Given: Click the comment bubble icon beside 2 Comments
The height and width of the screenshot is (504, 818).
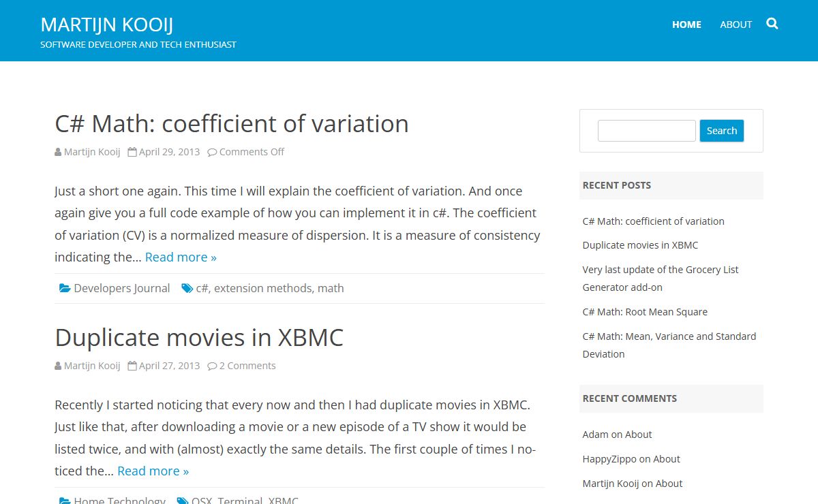Looking at the screenshot, I should click(x=212, y=366).
